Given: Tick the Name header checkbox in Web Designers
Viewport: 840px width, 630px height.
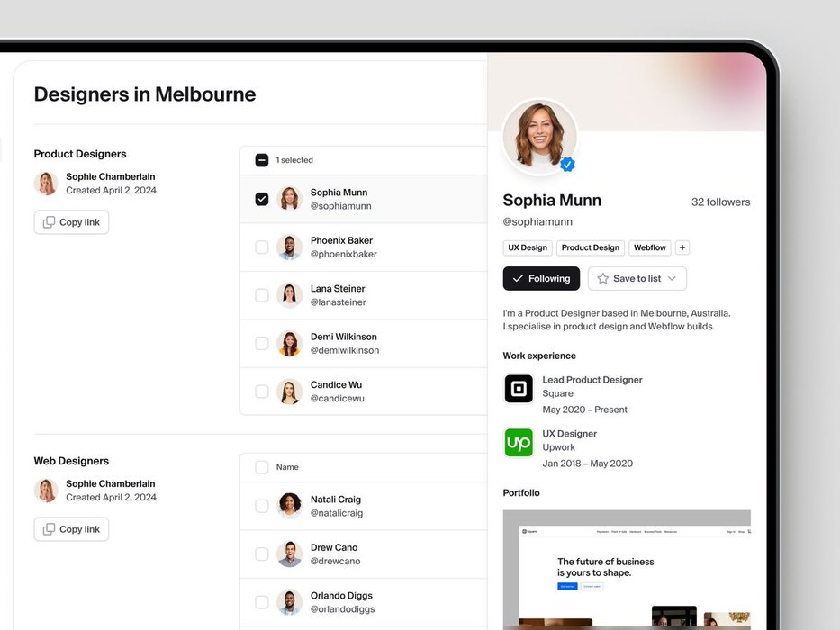Looking at the screenshot, I should 261,467.
